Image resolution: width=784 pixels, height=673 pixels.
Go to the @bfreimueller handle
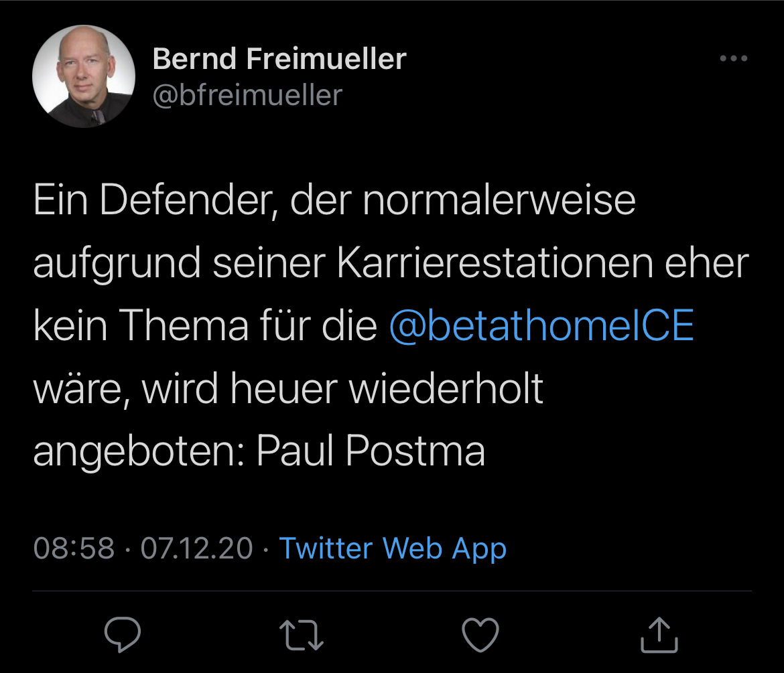(x=247, y=95)
